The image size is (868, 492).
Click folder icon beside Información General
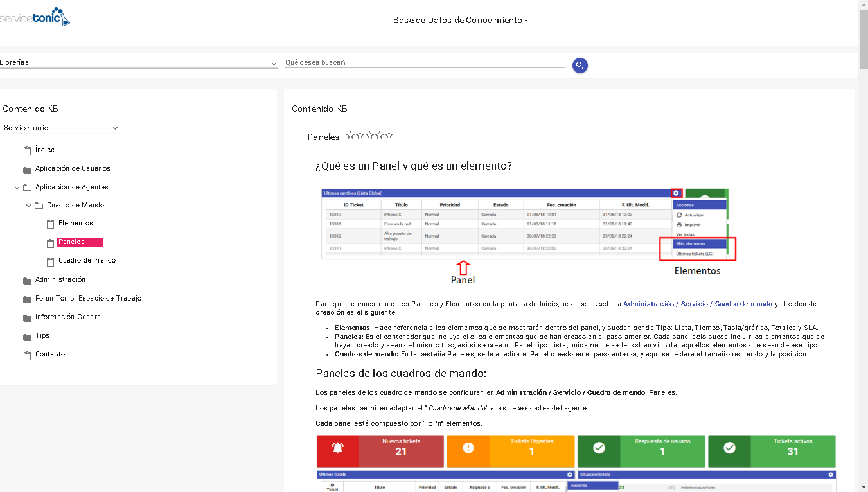[27, 319]
